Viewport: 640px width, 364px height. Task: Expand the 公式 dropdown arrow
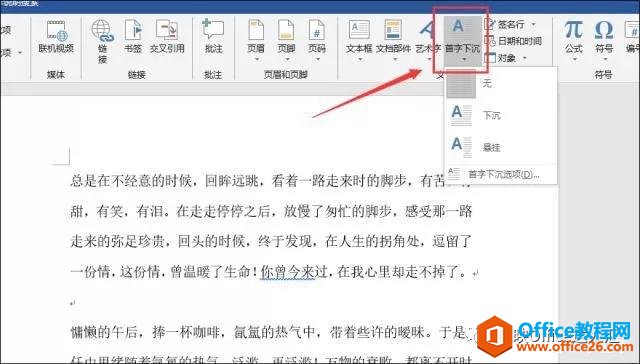pyautogui.click(x=575, y=60)
